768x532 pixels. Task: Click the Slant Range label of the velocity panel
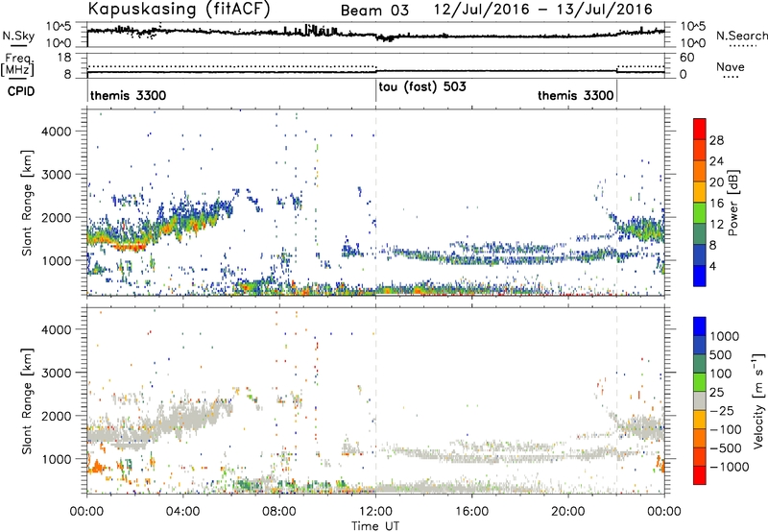(27, 400)
